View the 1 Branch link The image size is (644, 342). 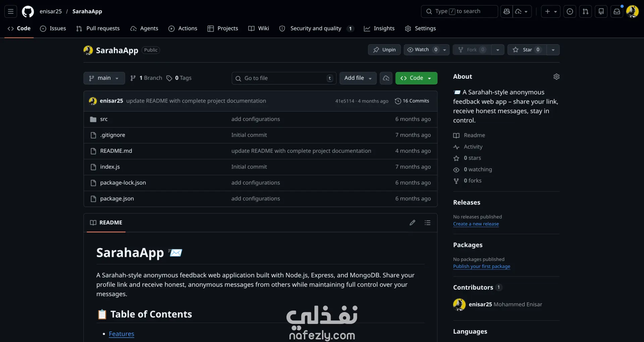tap(146, 78)
